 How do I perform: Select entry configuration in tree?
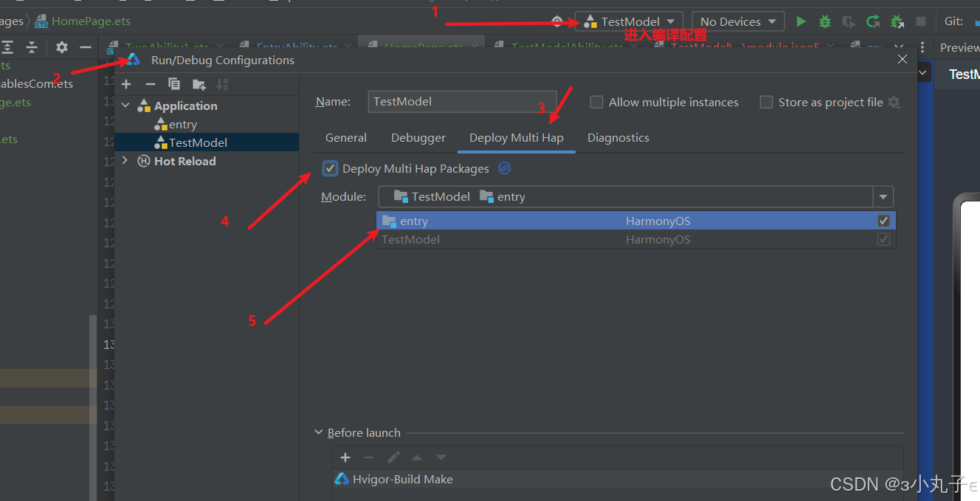tap(183, 125)
